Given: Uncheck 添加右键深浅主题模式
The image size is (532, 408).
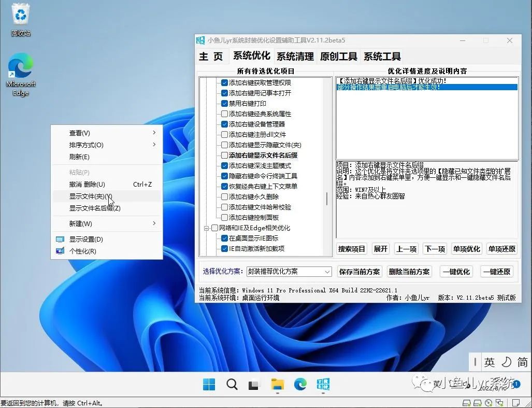Looking at the screenshot, I should (x=224, y=166).
